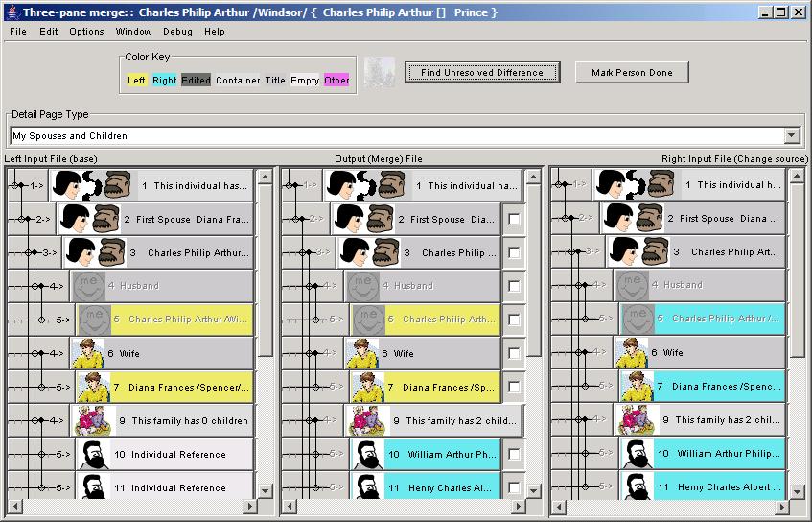Open the Detail Page Type dropdown
This screenshot has height=522, width=812.
tap(792, 136)
